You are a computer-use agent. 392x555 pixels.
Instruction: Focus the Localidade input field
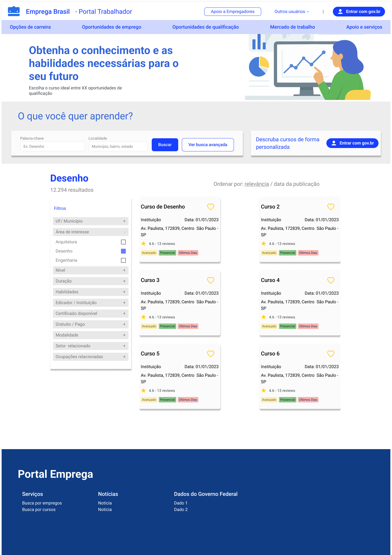pyautogui.click(x=118, y=146)
